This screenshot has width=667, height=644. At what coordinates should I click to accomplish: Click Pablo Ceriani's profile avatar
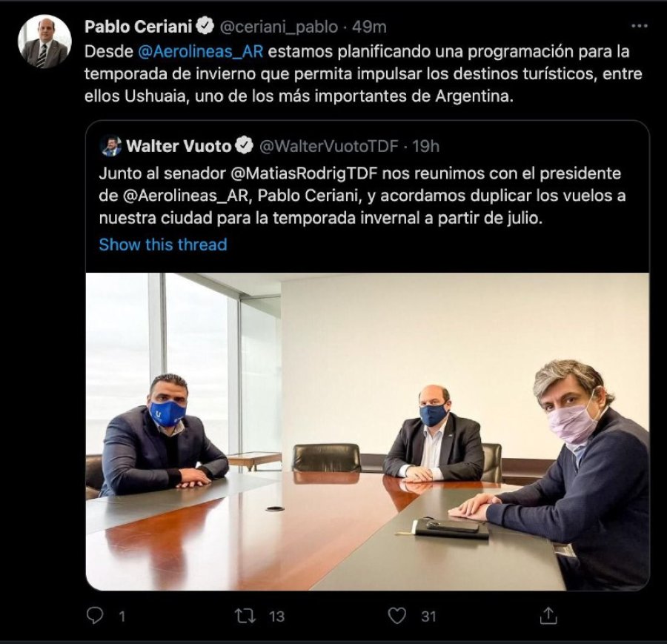(44, 42)
